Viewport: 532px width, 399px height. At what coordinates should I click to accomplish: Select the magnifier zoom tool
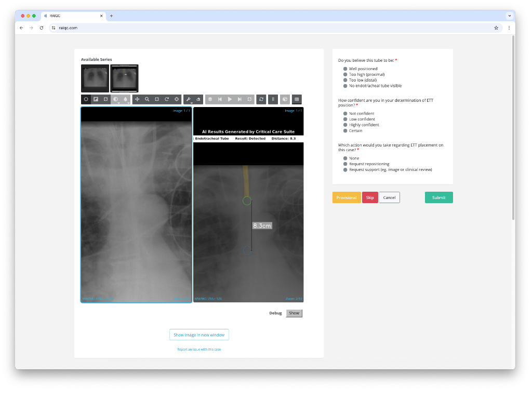(x=147, y=99)
